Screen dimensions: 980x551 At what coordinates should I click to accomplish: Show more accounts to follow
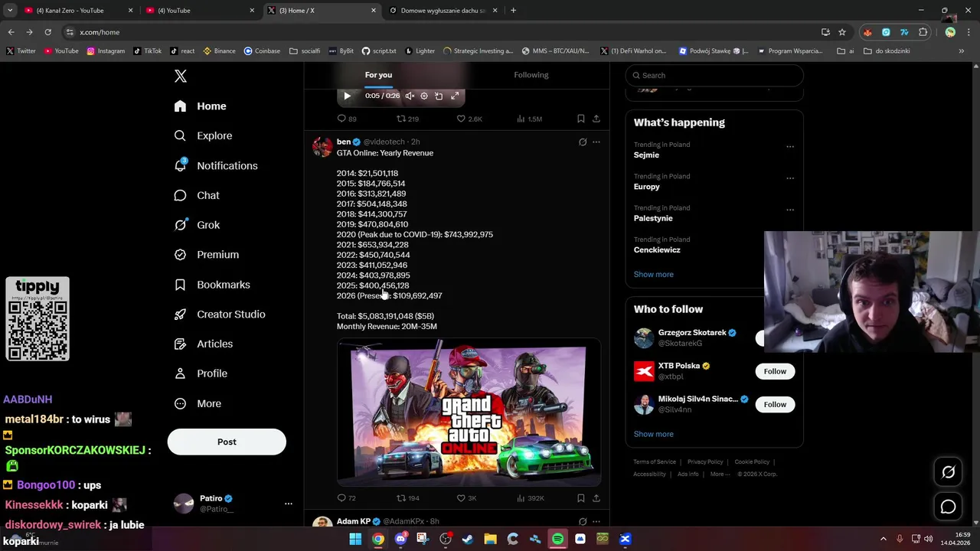click(x=653, y=434)
